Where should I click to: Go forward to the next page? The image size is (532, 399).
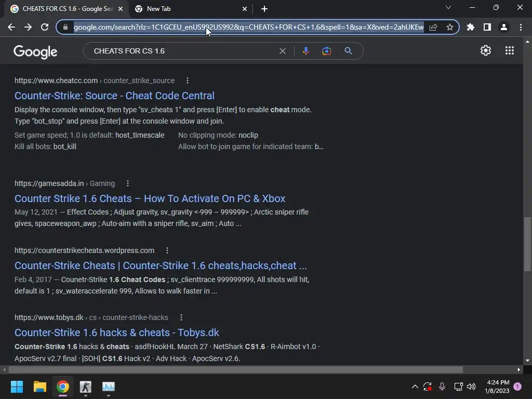pos(28,27)
